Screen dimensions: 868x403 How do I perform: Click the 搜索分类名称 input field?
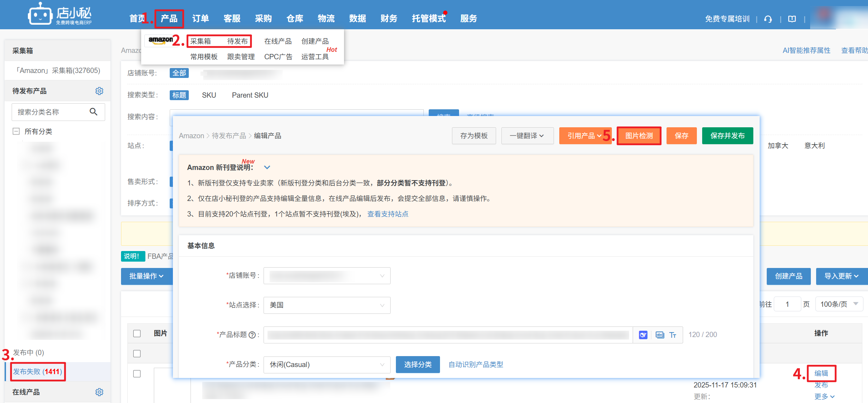coord(49,112)
